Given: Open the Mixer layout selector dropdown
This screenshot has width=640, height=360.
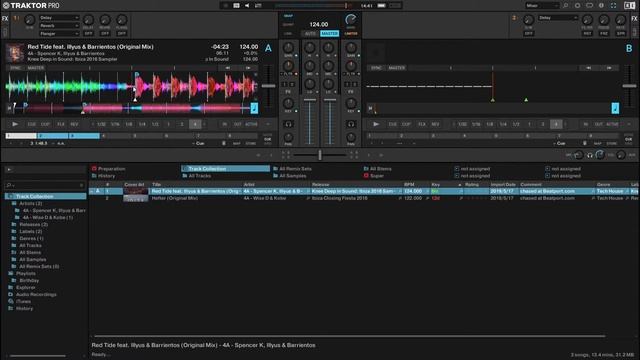Looking at the screenshot, I should [542, 6].
